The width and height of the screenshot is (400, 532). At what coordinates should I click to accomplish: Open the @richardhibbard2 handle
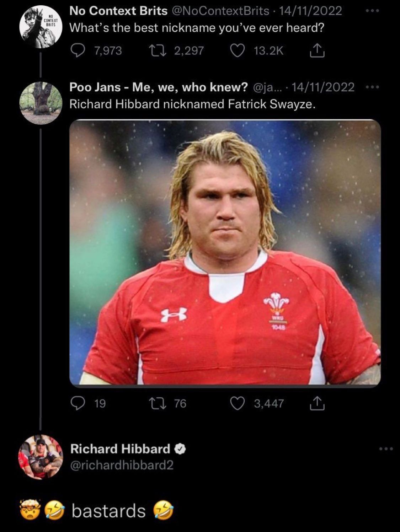pyautogui.click(x=122, y=465)
